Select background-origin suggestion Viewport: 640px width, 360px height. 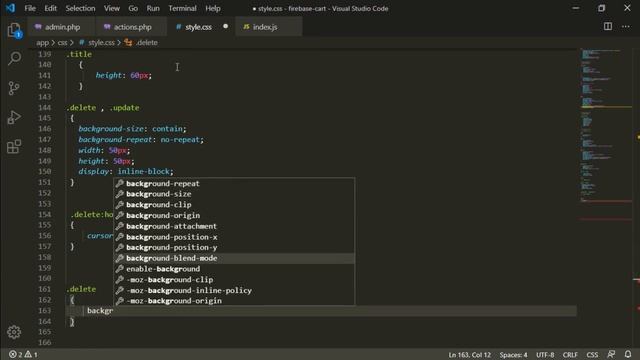click(x=234, y=215)
